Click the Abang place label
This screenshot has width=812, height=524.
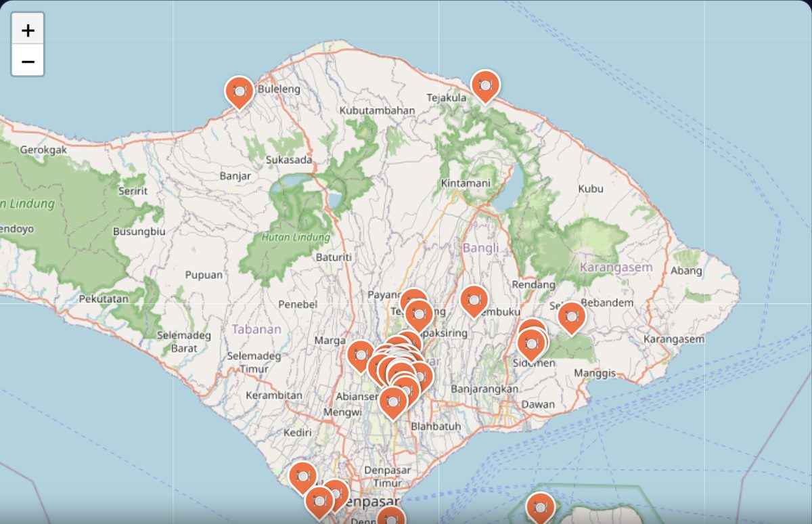point(686,271)
